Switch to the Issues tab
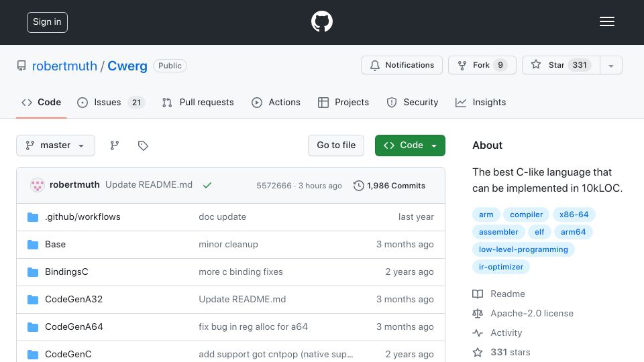Viewport: 644px width, 362px height. coord(111,102)
